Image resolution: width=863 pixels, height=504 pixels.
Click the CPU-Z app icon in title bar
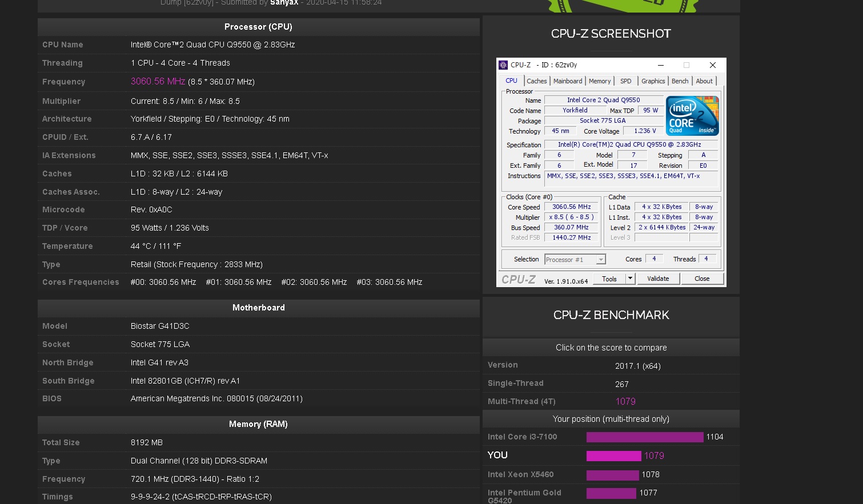(x=503, y=65)
